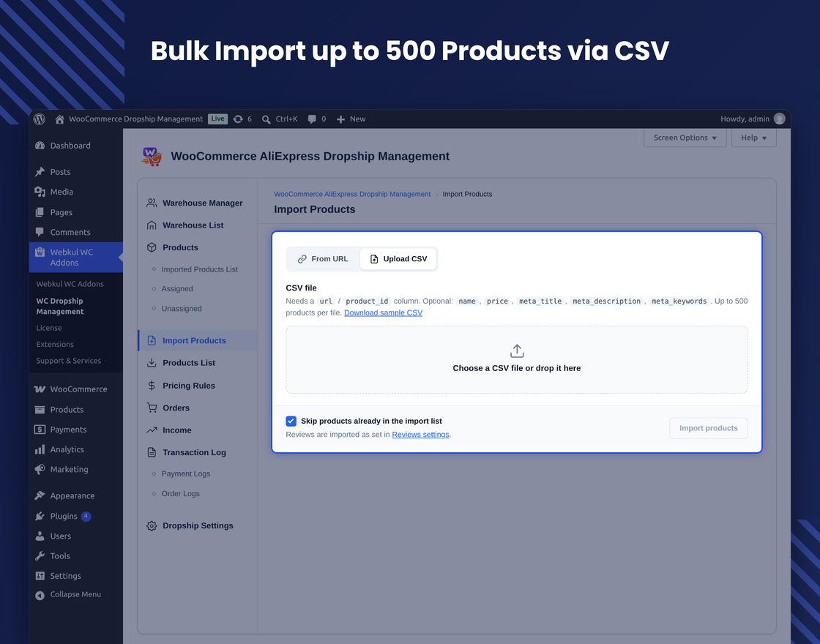Click the admin avatar icon

pyautogui.click(x=779, y=119)
